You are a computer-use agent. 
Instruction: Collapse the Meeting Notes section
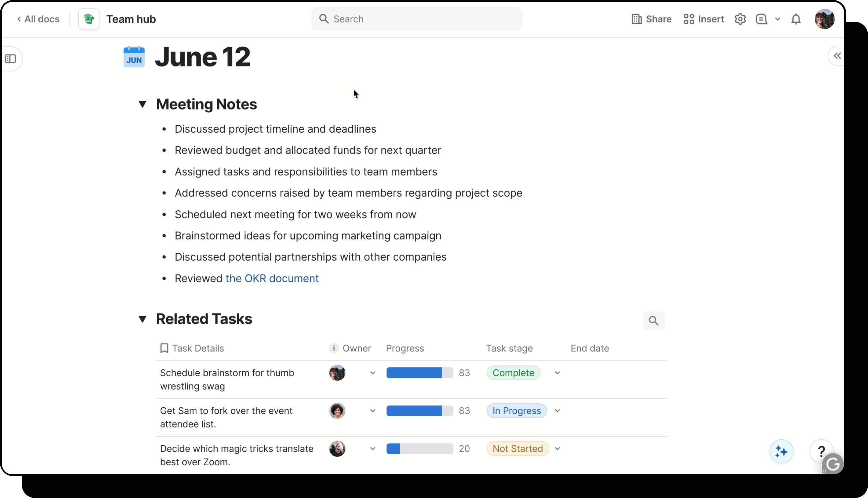click(x=142, y=104)
